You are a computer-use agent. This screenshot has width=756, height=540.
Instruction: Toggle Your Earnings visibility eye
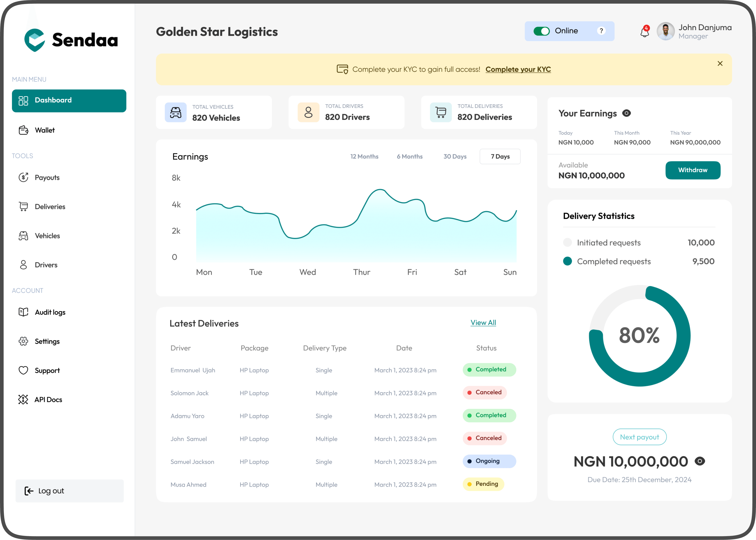[626, 113]
